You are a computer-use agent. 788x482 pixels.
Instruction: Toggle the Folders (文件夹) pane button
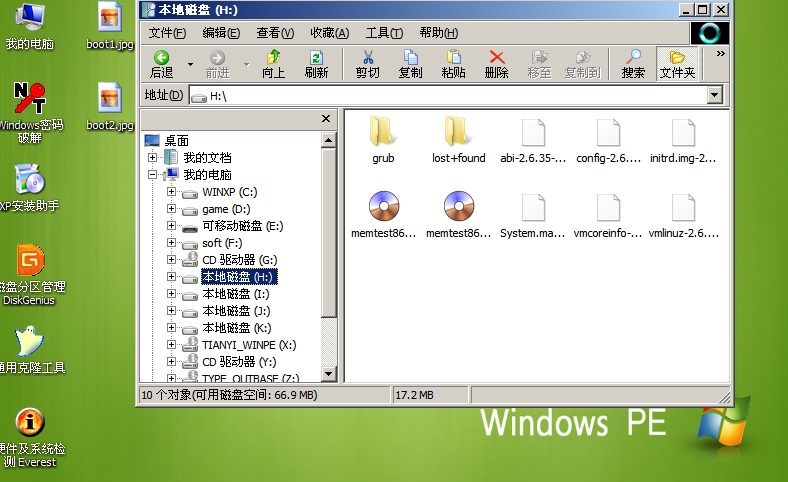tap(677, 64)
